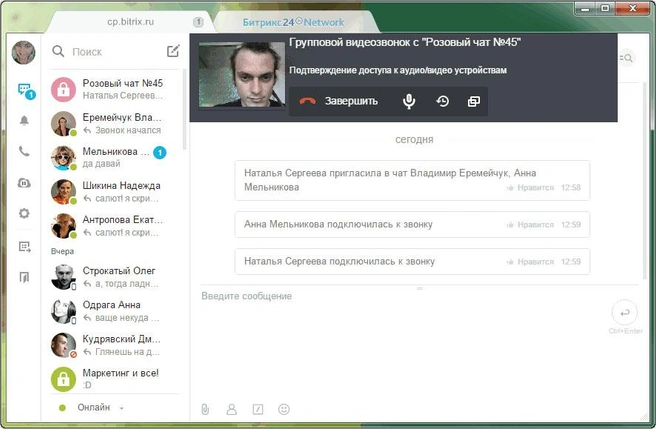
Task: Like the Anna Melnikova joined call message
Action: [530, 225]
